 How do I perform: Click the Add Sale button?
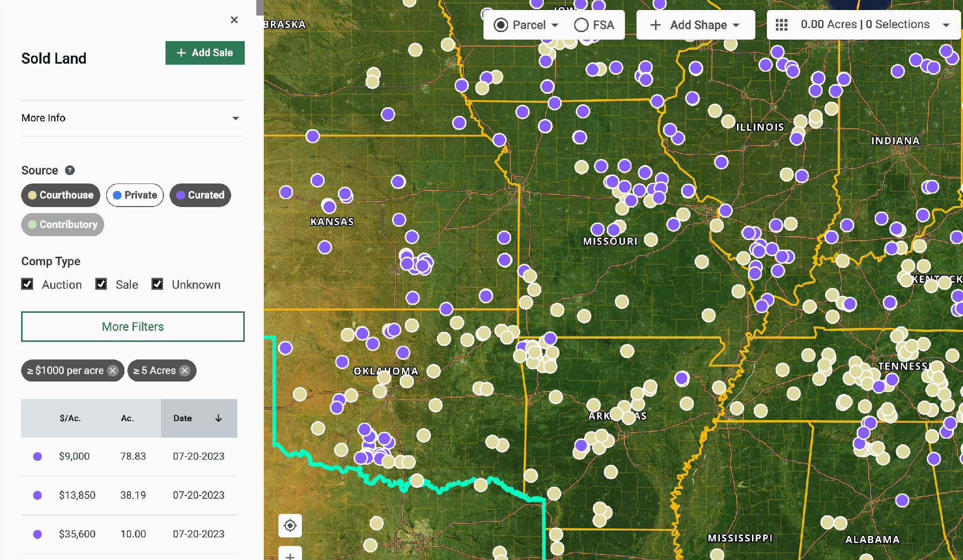pos(205,53)
